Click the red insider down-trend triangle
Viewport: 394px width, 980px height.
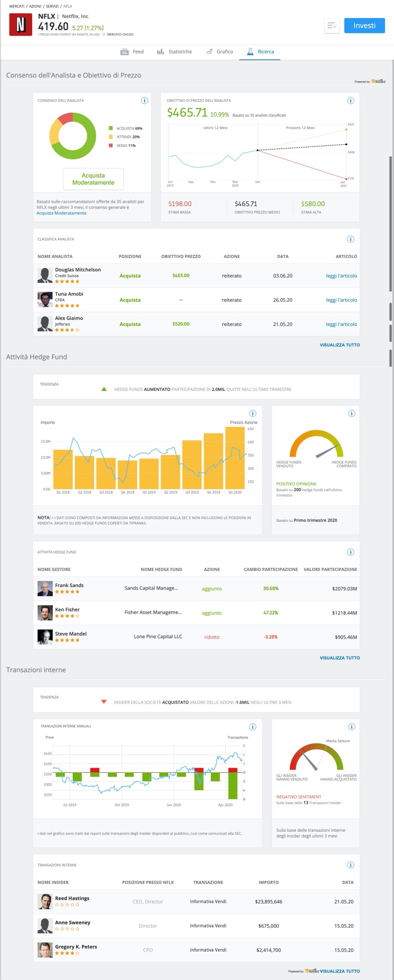[x=104, y=702]
